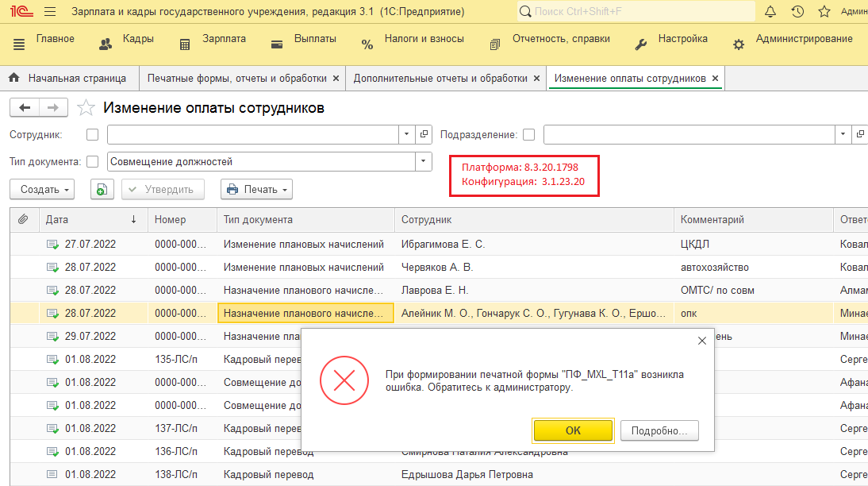Go forward with the right arrow button

53,107
